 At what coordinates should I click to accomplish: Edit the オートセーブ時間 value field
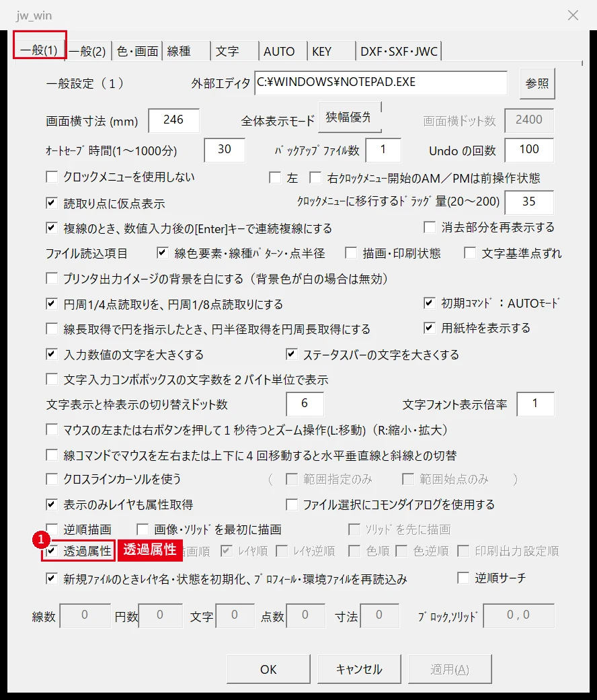tap(225, 150)
